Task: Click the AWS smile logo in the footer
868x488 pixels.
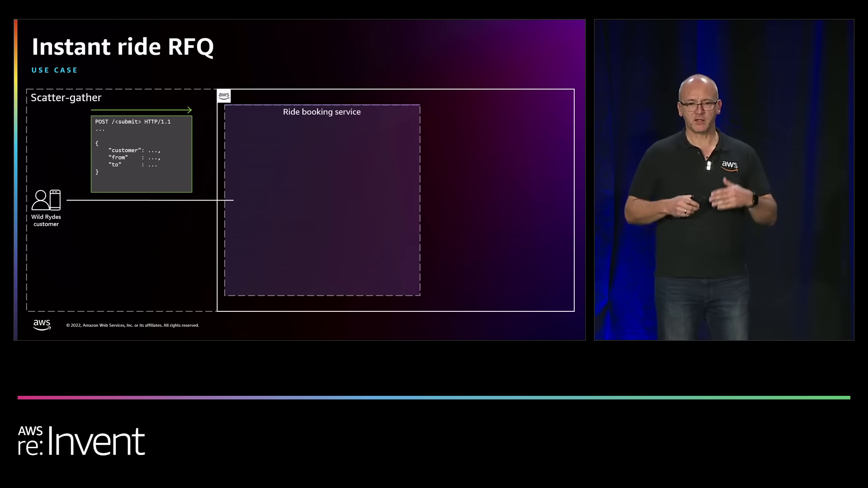Action: (42, 324)
